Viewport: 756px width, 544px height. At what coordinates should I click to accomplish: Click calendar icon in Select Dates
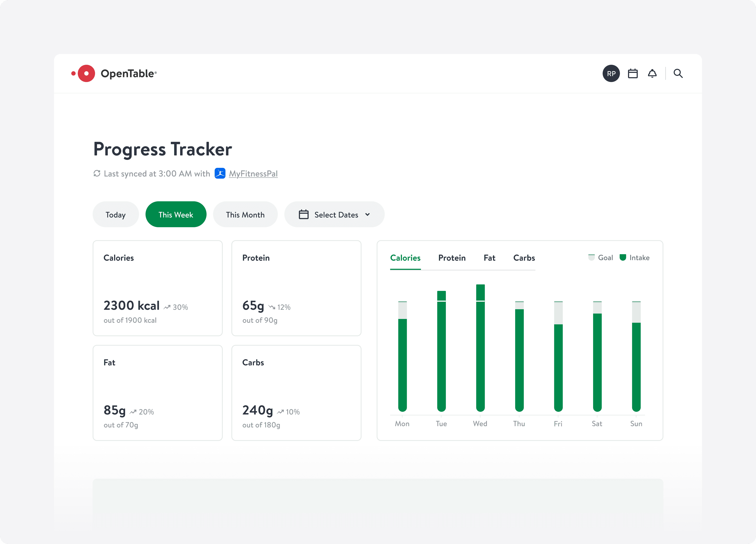coord(303,214)
